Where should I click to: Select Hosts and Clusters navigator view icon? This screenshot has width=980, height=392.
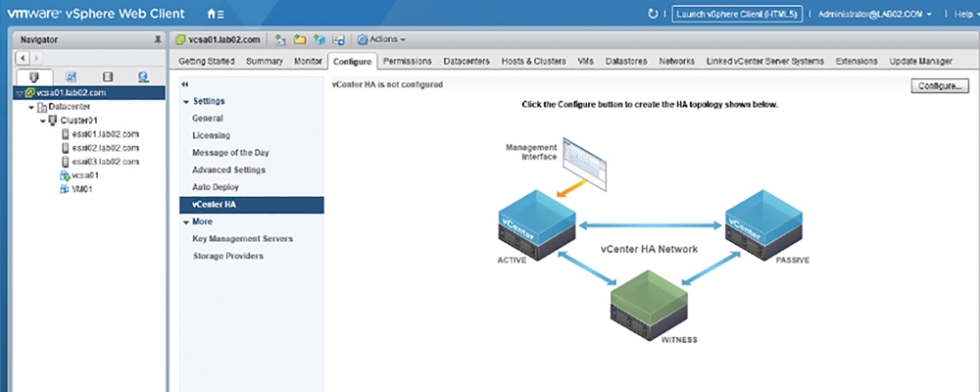(x=33, y=76)
